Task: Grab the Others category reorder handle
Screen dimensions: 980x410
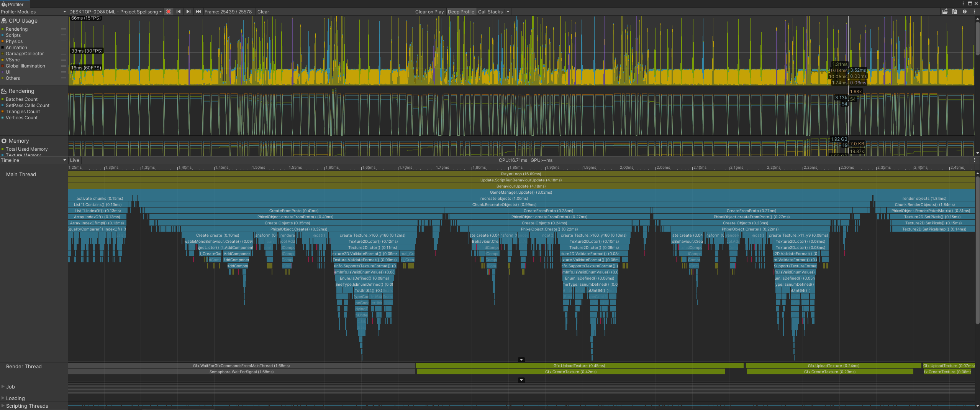Action: tap(64, 78)
